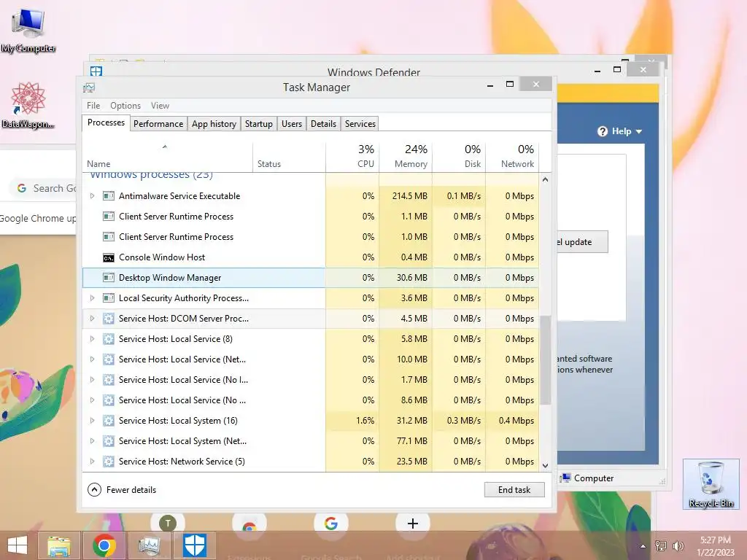Select Service Host: Local System (Net...) row
The width and height of the screenshot is (747, 560).
click(x=311, y=441)
